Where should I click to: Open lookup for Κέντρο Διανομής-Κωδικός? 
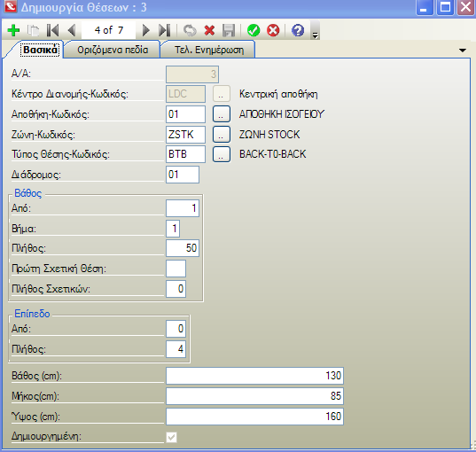[x=222, y=94]
